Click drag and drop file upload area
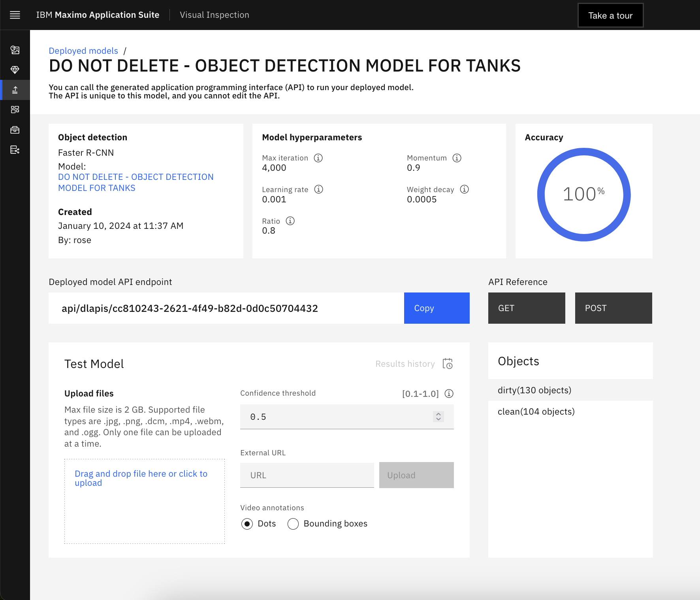The width and height of the screenshot is (700, 600). (145, 501)
